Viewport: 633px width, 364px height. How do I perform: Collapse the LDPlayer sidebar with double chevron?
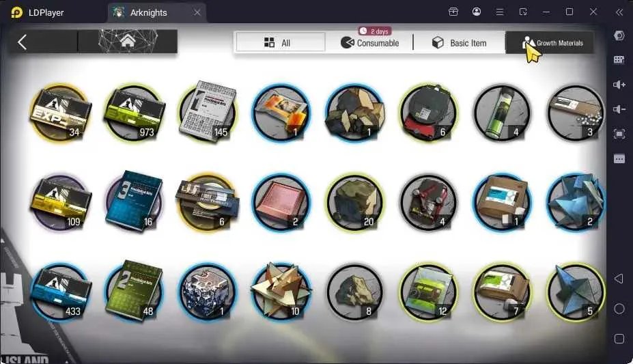(619, 12)
